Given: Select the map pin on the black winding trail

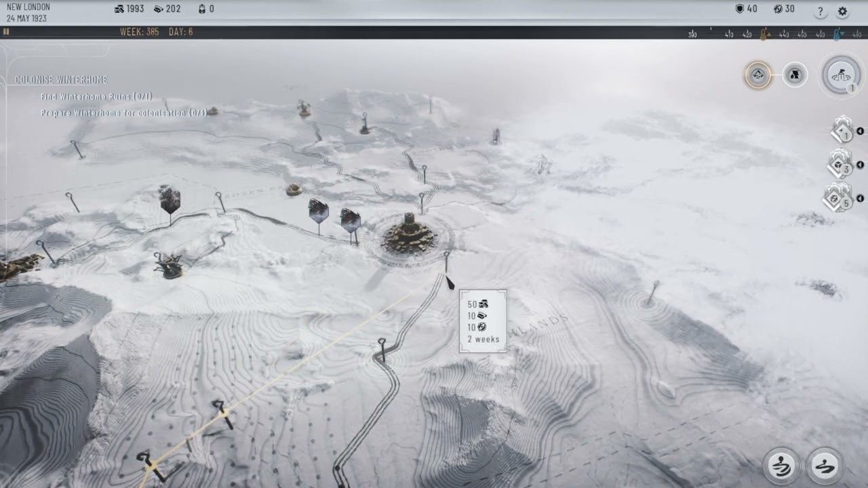Looking at the screenshot, I should click(382, 349).
